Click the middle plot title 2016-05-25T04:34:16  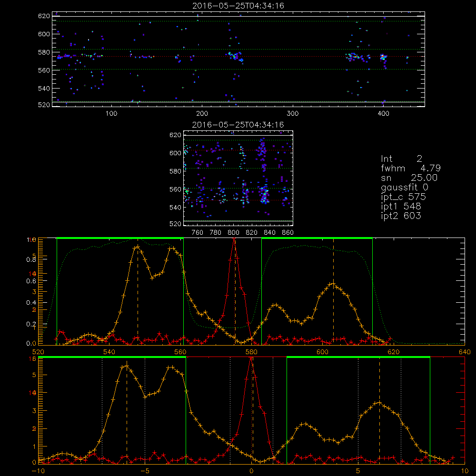[238, 125]
